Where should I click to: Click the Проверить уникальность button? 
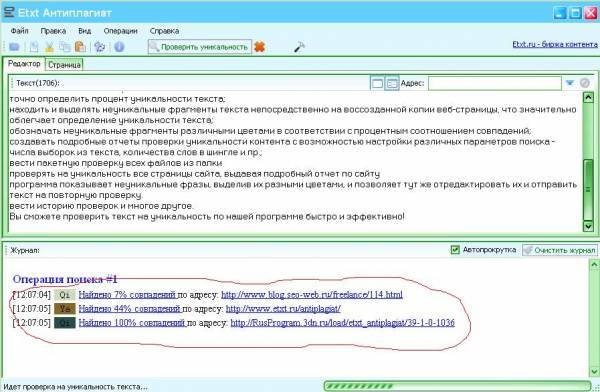tap(200, 47)
